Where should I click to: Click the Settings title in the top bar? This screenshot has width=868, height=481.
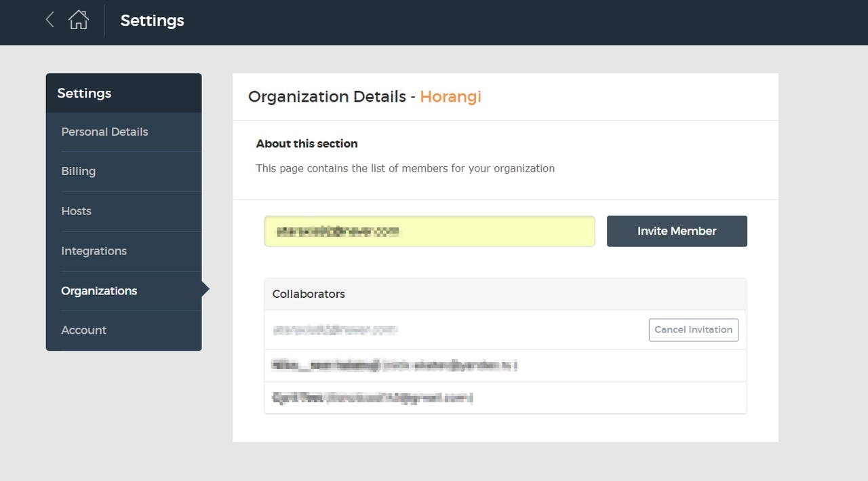152,21
